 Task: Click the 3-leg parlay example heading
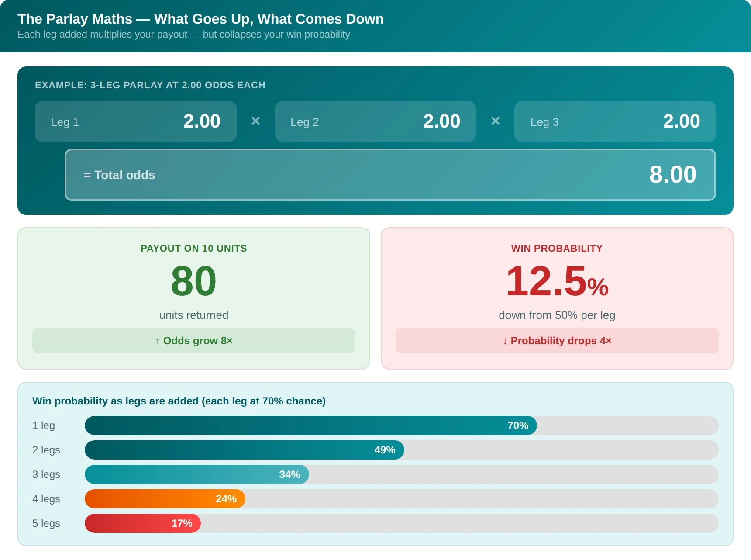point(150,85)
